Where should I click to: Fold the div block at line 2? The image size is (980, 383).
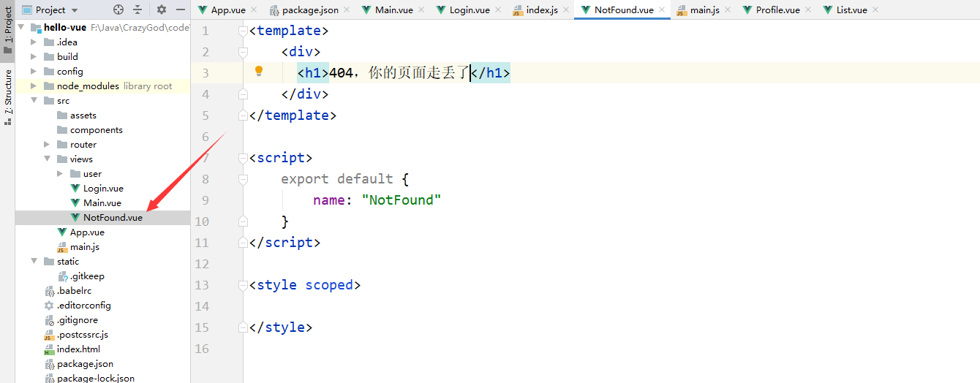coord(243,52)
